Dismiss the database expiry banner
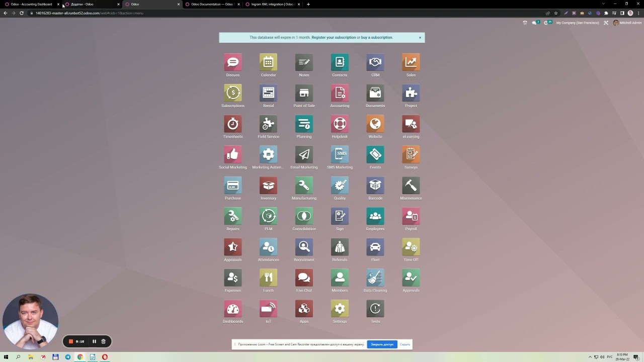The height and width of the screenshot is (362, 644). 420,37
